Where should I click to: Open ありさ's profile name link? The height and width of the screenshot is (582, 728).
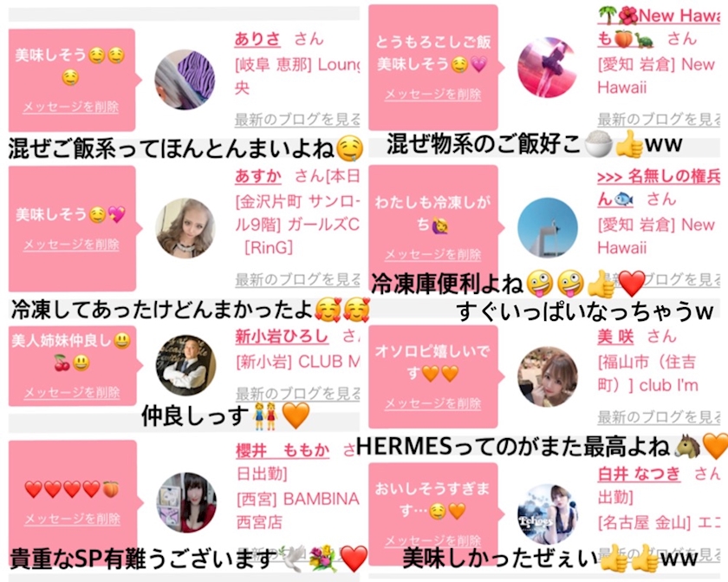(x=257, y=38)
